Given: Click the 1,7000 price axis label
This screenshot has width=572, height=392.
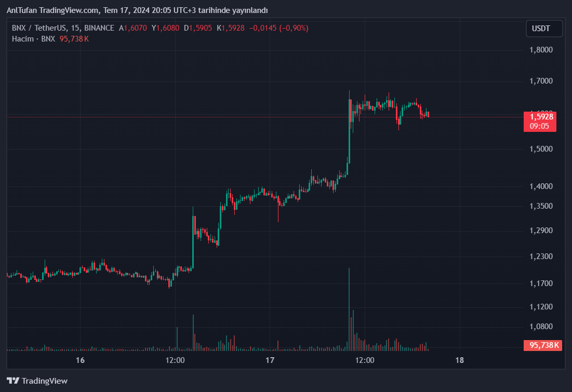Looking at the screenshot, I should coord(541,82).
